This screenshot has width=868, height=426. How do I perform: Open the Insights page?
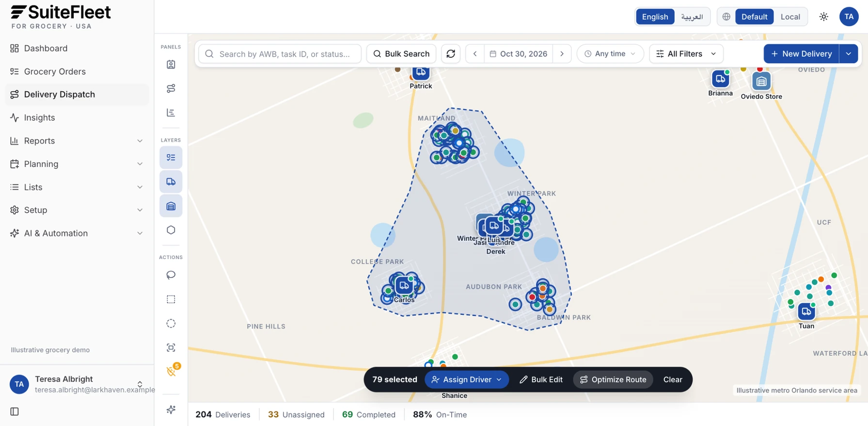tap(77, 117)
